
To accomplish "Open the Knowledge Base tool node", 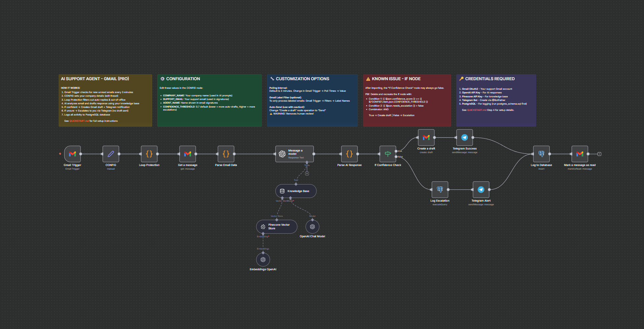I will coord(296,191).
